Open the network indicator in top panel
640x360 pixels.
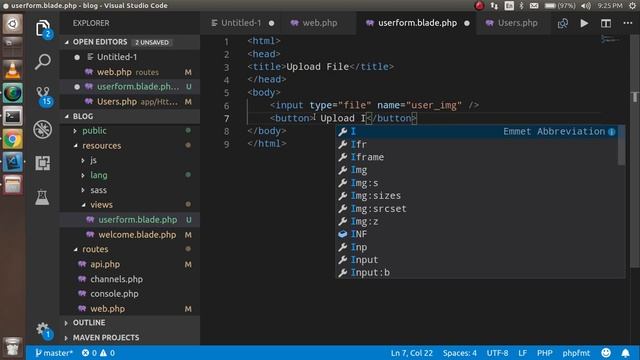[494, 6]
